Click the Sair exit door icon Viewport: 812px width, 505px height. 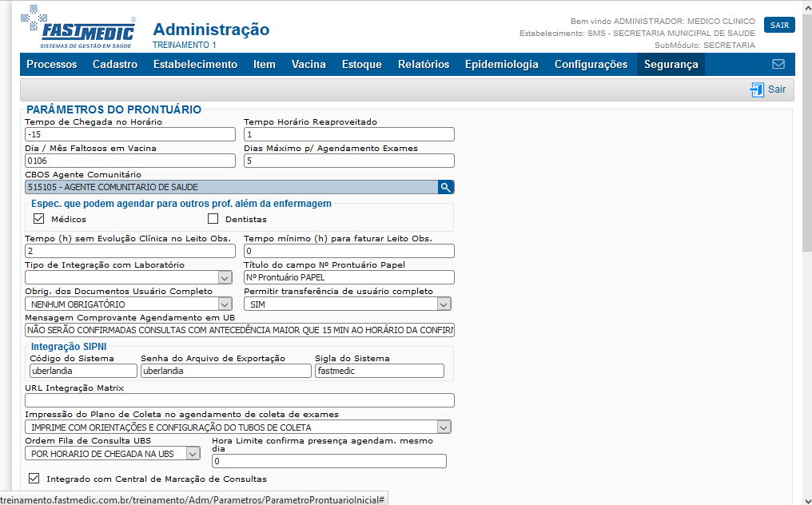757,89
